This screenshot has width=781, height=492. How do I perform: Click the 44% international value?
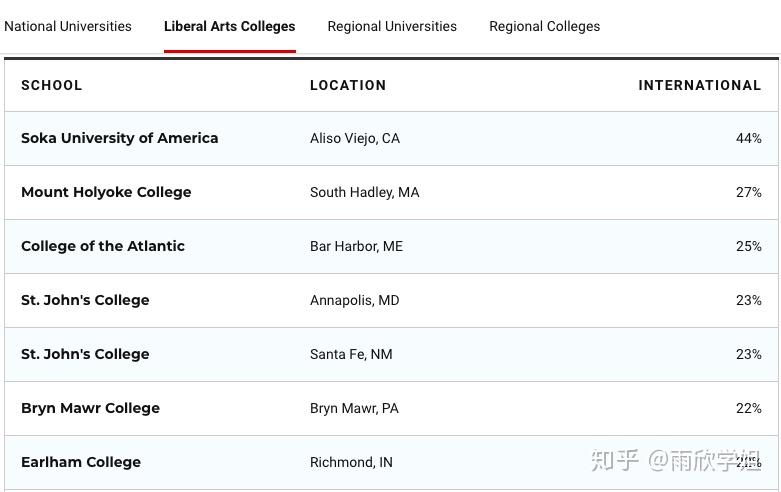[749, 138]
